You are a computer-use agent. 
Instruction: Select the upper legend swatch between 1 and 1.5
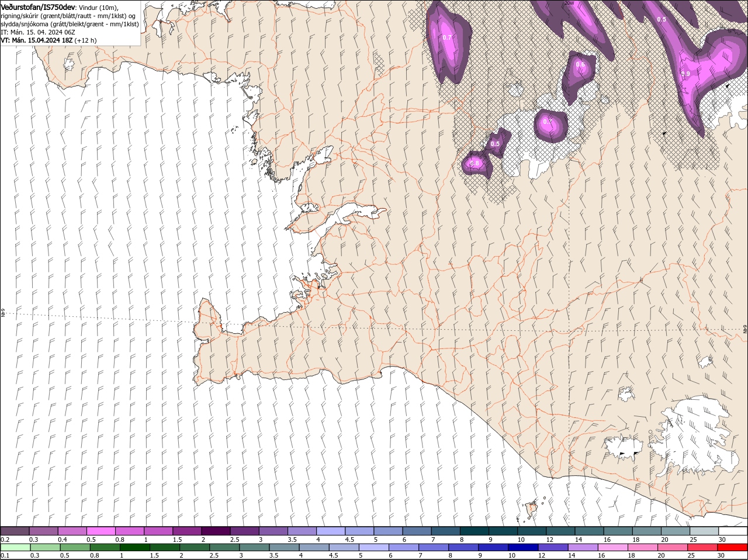point(158,531)
